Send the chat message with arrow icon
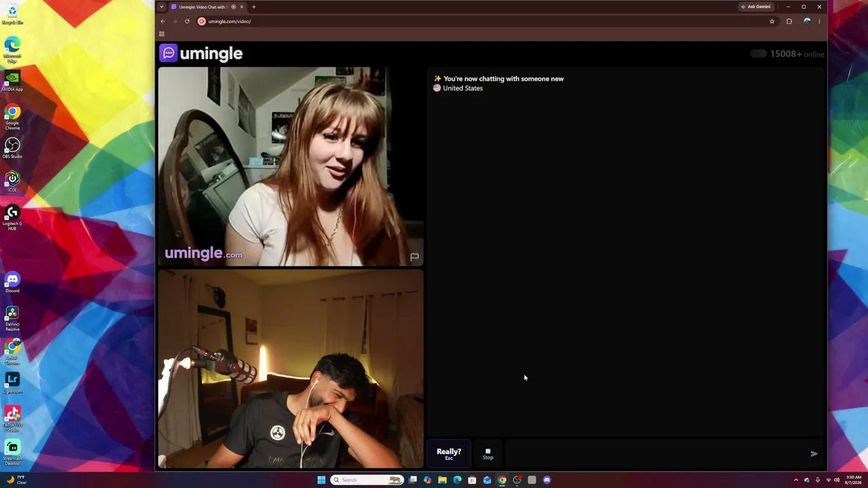 pyautogui.click(x=814, y=453)
